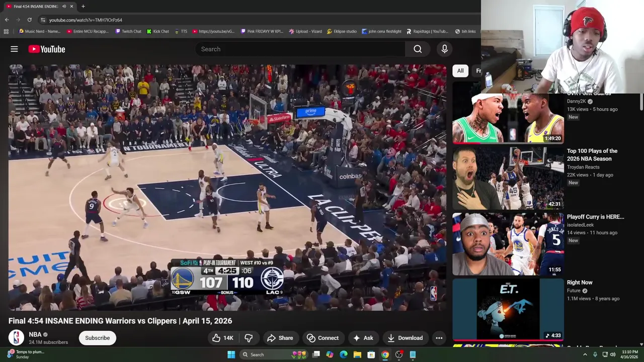Open the Twitch Chat bookmark
The image size is (644, 362).
click(128, 31)
